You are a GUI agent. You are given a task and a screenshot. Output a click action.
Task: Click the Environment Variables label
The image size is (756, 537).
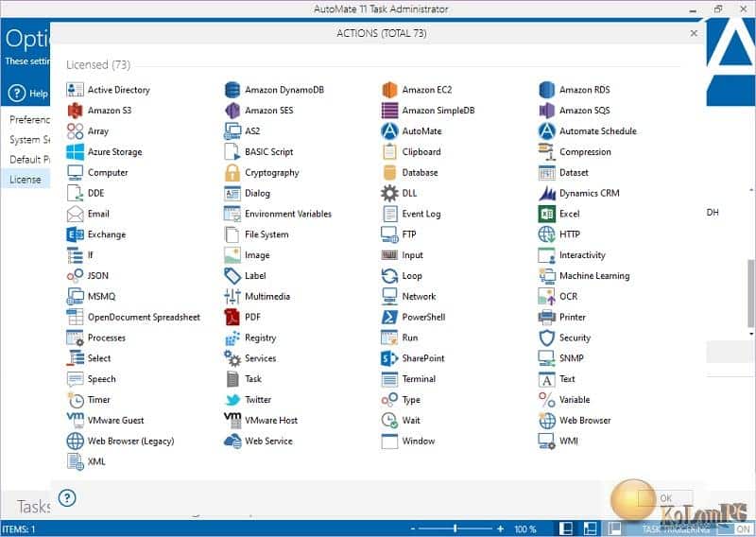coord(288,214)
